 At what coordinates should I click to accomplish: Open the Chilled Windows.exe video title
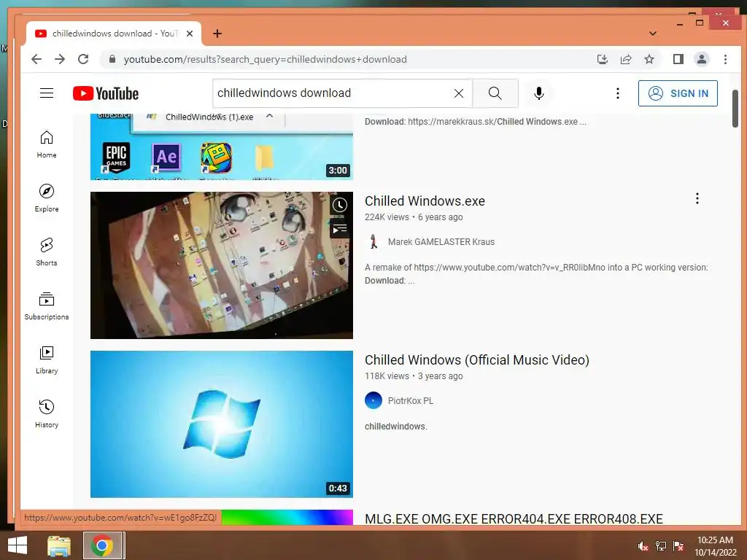pyautogui.click(x=425, y=201)
